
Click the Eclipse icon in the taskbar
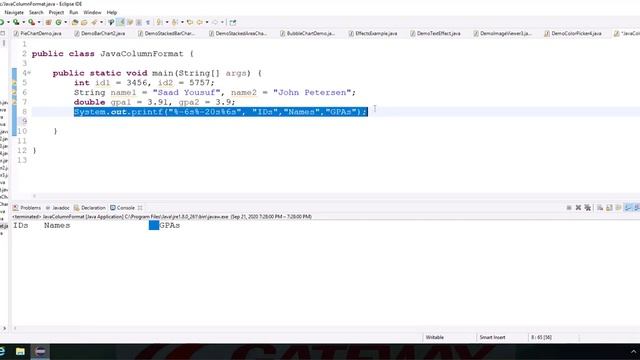[x=40, y=351]
